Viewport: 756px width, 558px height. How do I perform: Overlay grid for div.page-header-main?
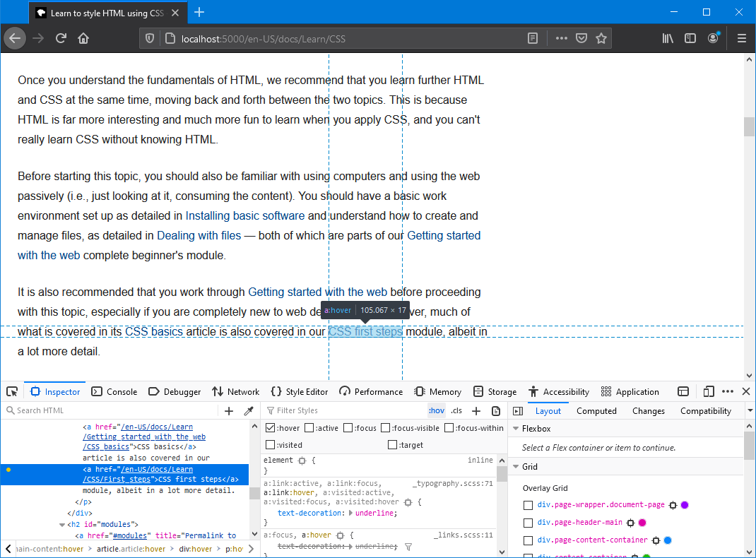point(528,523)
